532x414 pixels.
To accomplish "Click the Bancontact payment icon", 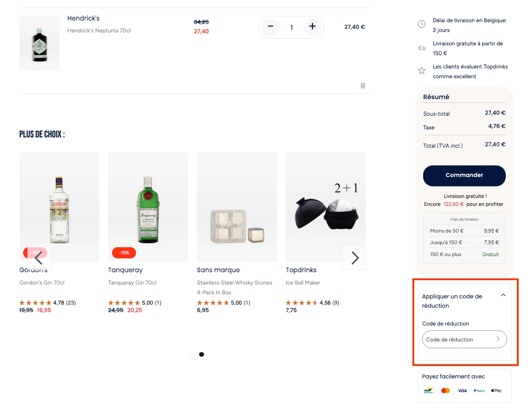I will click(x=428, y=390).
